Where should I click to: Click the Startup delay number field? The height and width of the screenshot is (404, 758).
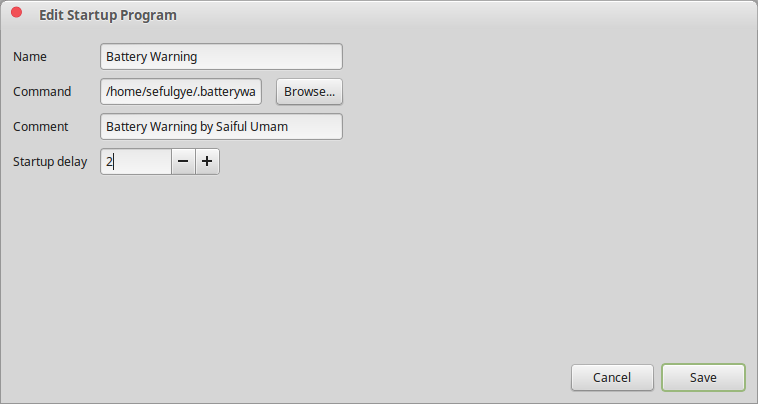coord(136,162)
